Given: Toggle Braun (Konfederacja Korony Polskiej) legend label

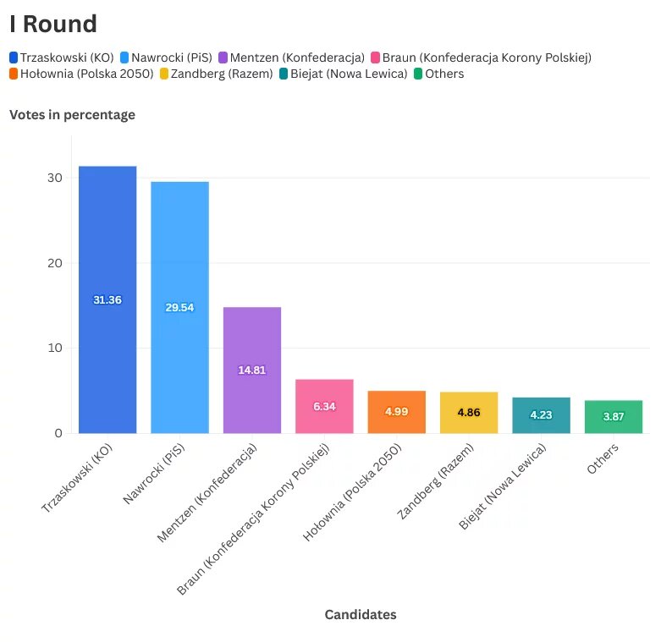Looking at the screenshot, I should [x=487, y=58].
